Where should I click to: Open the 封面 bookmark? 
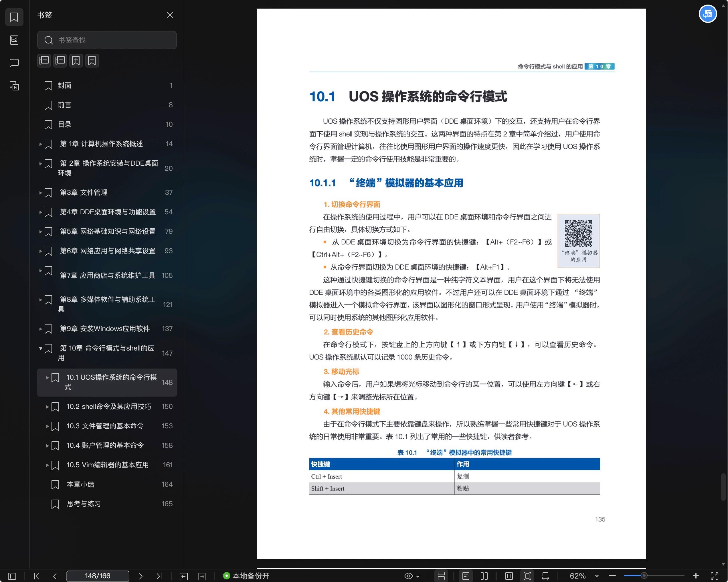pyautogui.click(x=107, y=85)
